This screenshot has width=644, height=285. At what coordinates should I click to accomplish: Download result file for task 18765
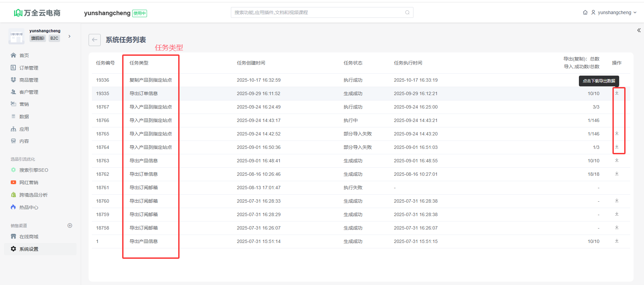pos(617,133)
